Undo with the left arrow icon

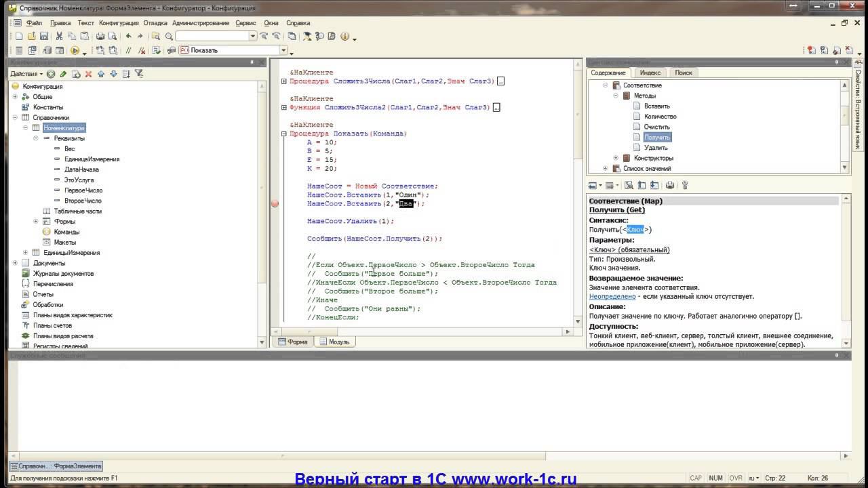[x=128, y=37]
